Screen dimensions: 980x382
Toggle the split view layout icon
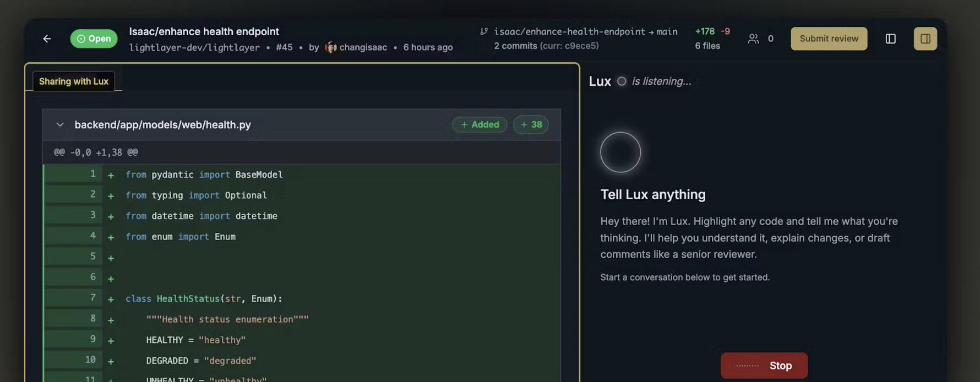[890, 39]
